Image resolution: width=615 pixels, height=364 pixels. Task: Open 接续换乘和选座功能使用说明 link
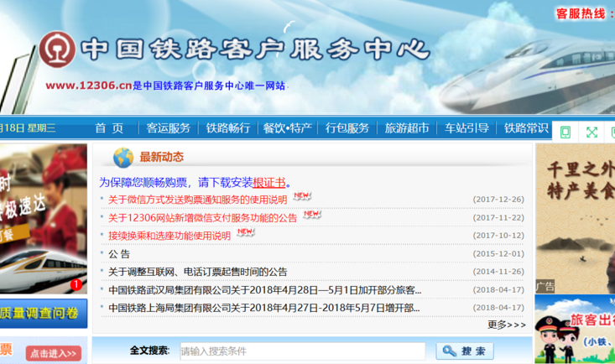coord(169,236)
